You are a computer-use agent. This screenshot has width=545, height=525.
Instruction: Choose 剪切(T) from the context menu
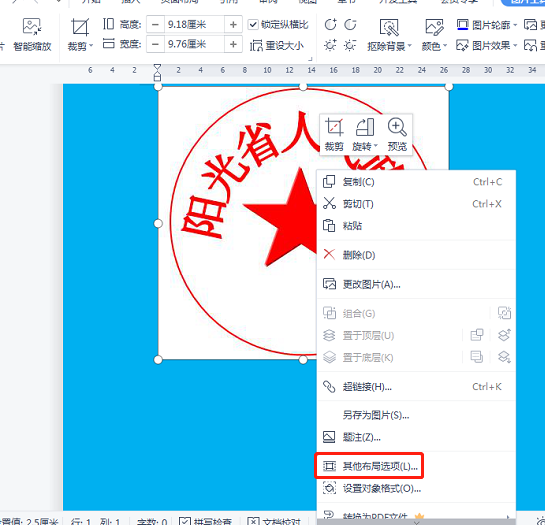coord(416,204)
